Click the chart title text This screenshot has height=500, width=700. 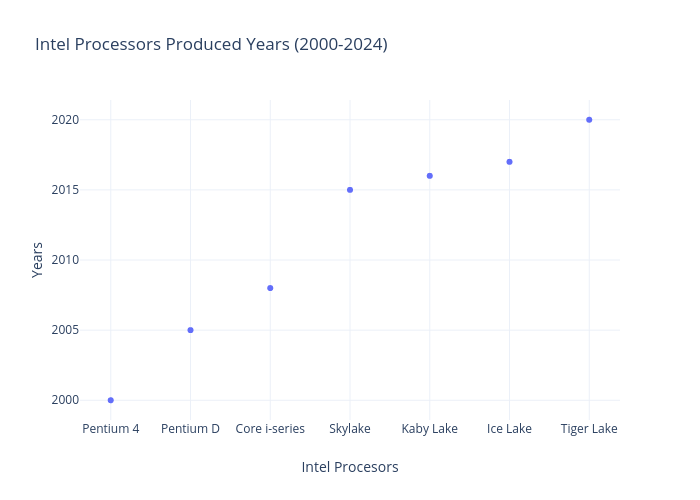pyautogui.click(x=211, y=45)
